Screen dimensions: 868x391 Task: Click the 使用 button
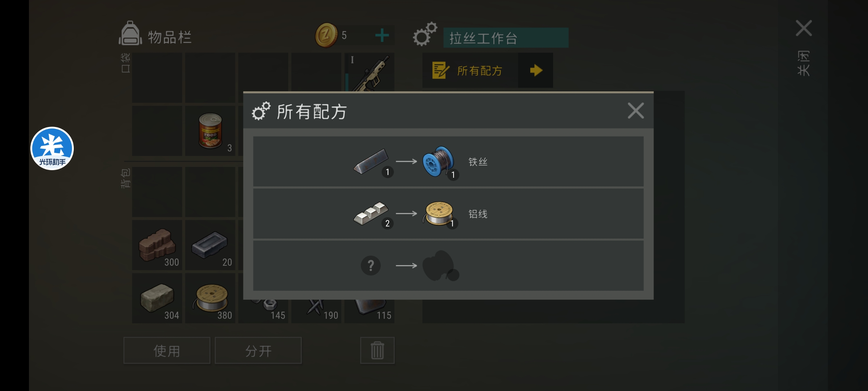[167, 350]
